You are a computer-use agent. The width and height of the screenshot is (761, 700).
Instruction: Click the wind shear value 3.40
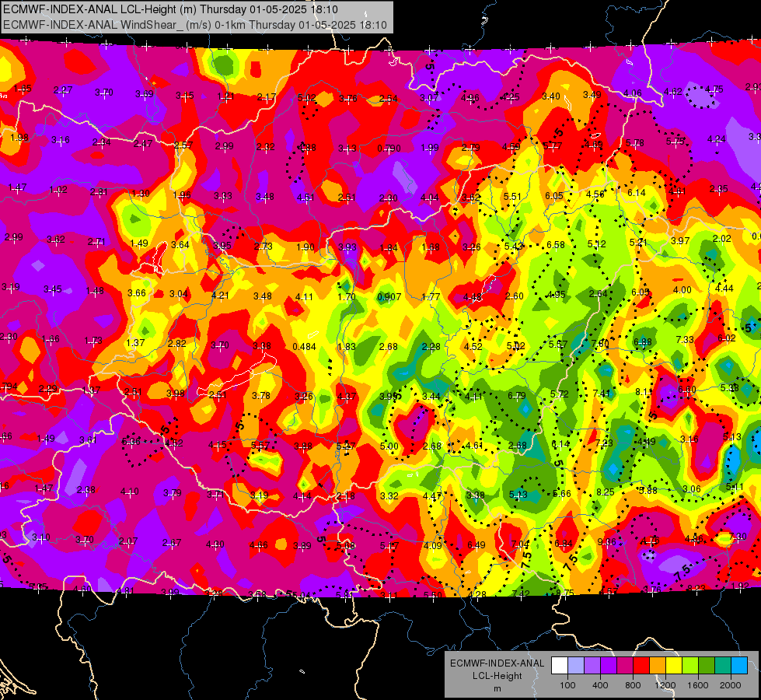coord(551,96)
